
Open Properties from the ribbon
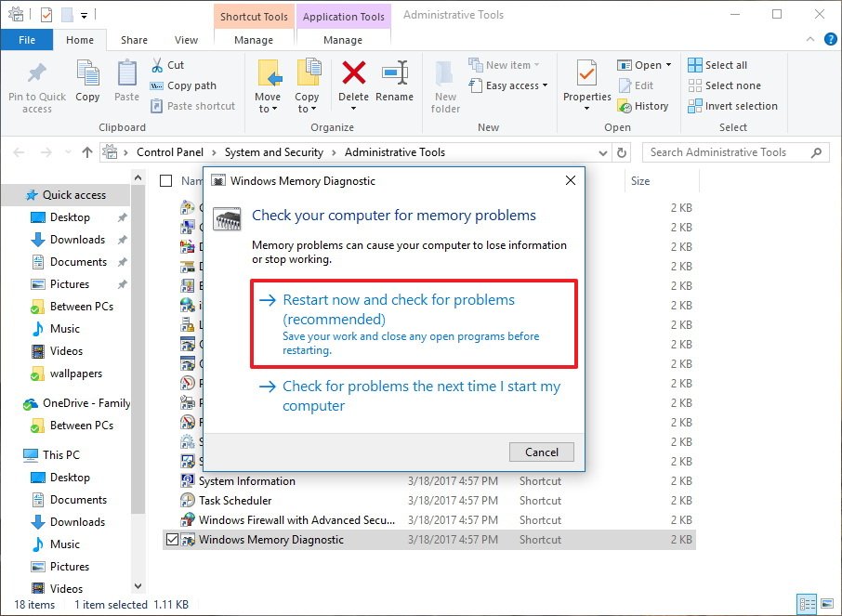[585, 84]
